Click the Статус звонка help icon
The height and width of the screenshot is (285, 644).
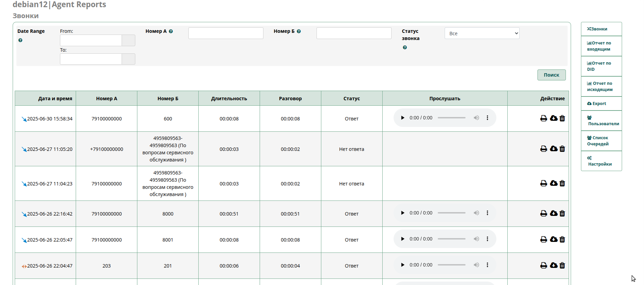(x=405, y=48)
